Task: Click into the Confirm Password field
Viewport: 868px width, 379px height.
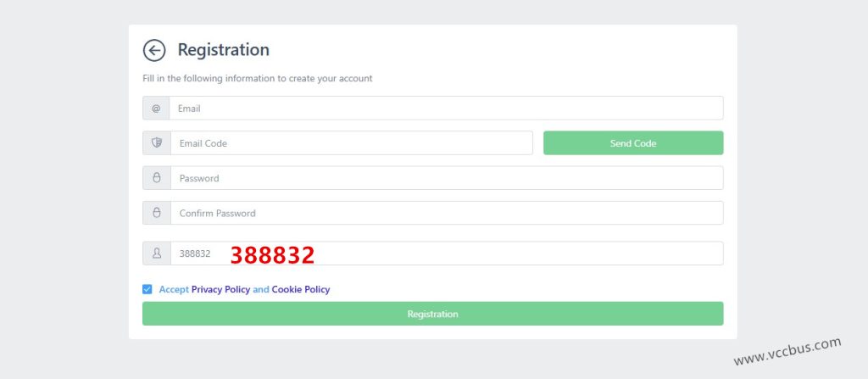Action: pyautogui.click(x=446, y=213)
